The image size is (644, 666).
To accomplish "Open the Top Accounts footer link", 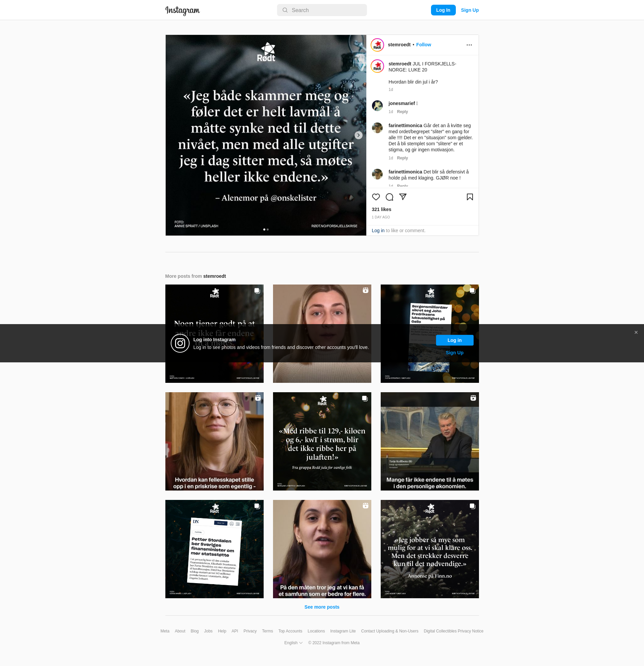I will 290,631.
